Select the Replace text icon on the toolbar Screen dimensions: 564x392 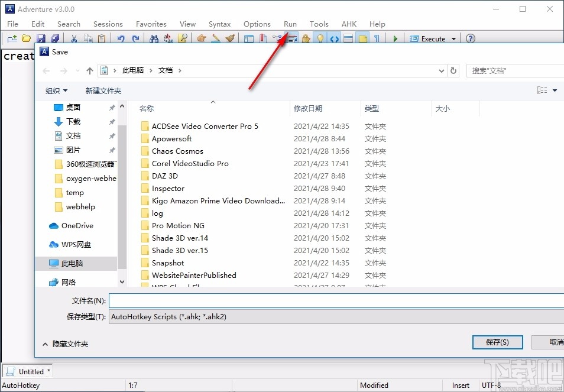(x=169, y=38)
